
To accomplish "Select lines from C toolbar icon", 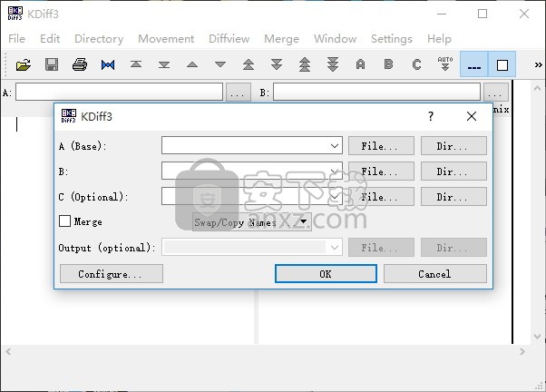I will [416, 64].
